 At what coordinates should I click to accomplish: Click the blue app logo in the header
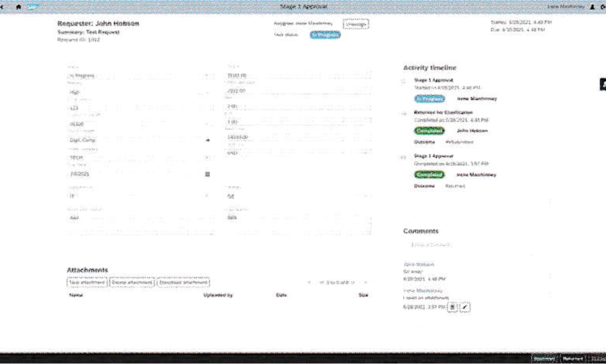(31, 6)
